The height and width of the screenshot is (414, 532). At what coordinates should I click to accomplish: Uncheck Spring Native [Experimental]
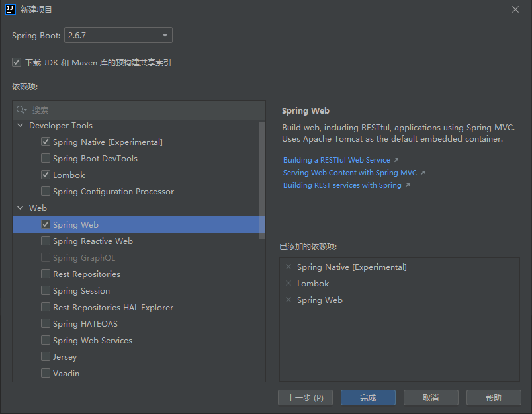(46, 142)
